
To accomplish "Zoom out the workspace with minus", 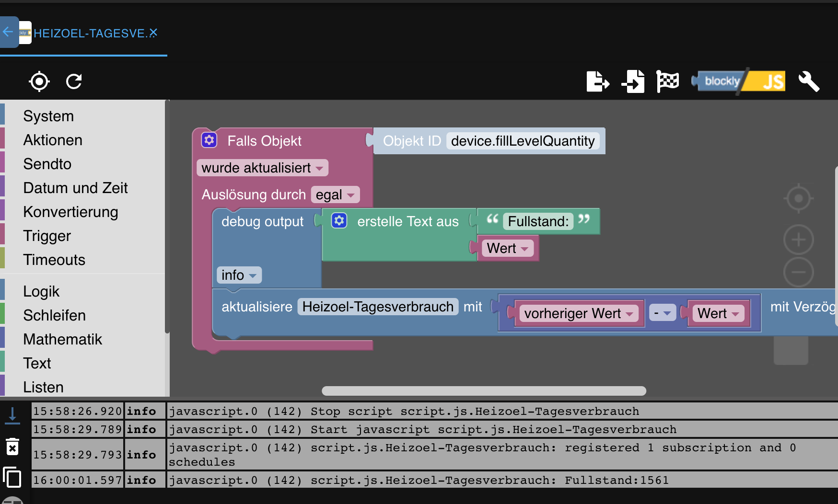I will pyautogui.click(x=798, y=272).
